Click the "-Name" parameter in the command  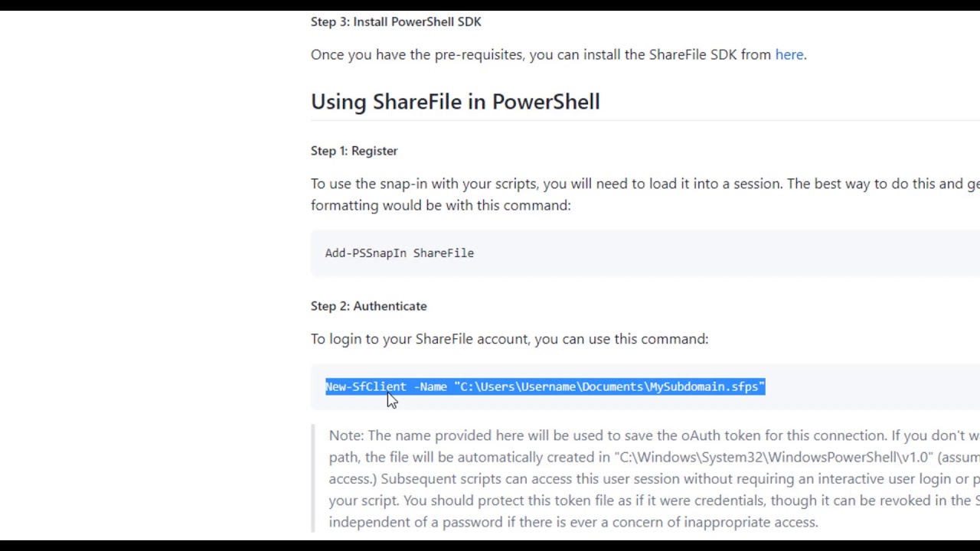(x=430, y=386)
